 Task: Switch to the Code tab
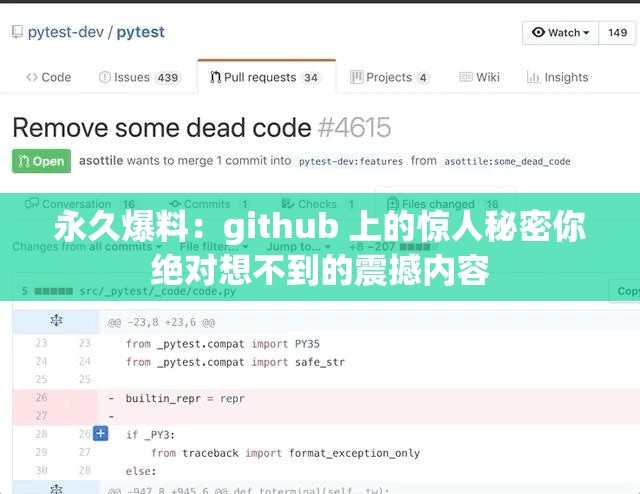(49, 77)
